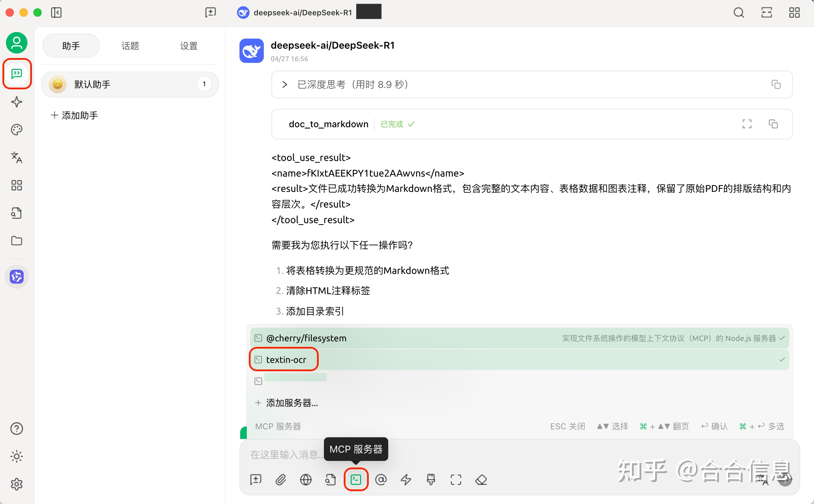
Task: Switch to the 设置 tab
Action: (x=188, y=46)
